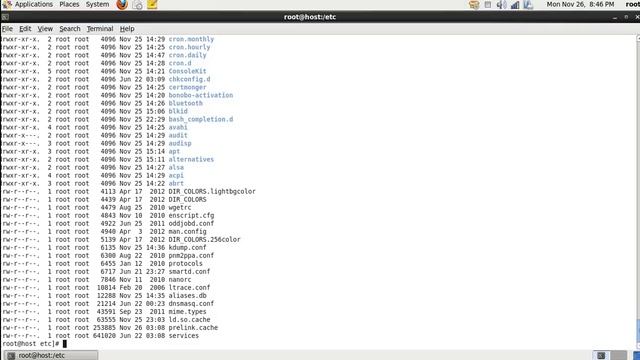
Task: Click the mime.types file name
Action: (187, 312)
